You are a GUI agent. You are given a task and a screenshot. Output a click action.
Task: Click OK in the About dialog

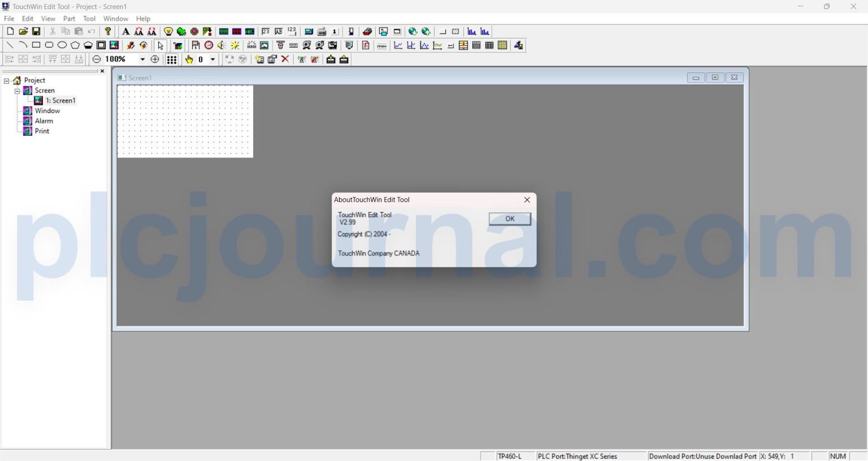click(509, 219)
